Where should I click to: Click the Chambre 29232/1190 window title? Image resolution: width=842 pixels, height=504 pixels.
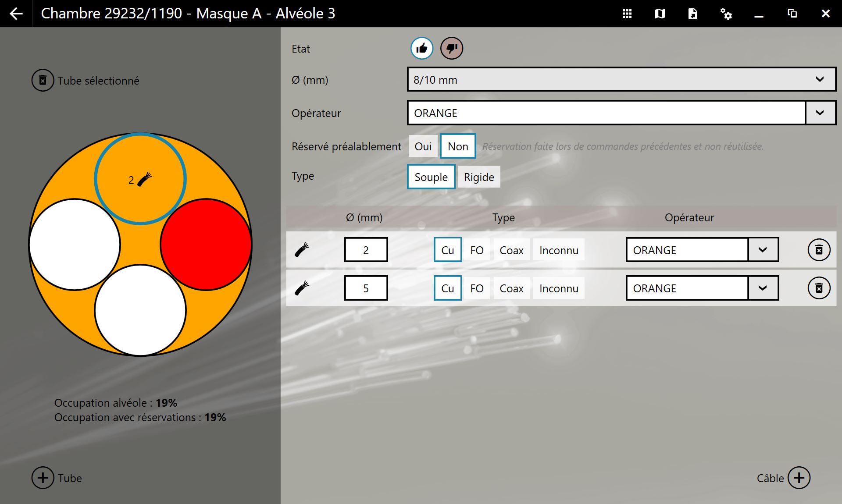[188, 14]
